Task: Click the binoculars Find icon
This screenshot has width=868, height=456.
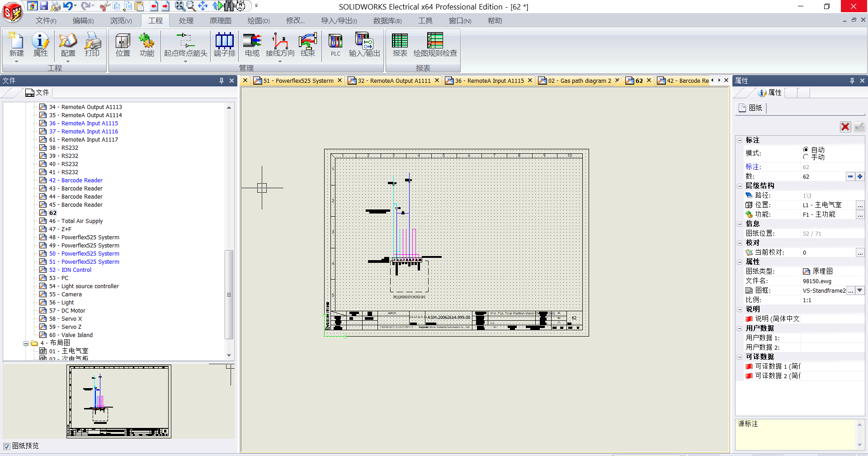Action: 229,6
